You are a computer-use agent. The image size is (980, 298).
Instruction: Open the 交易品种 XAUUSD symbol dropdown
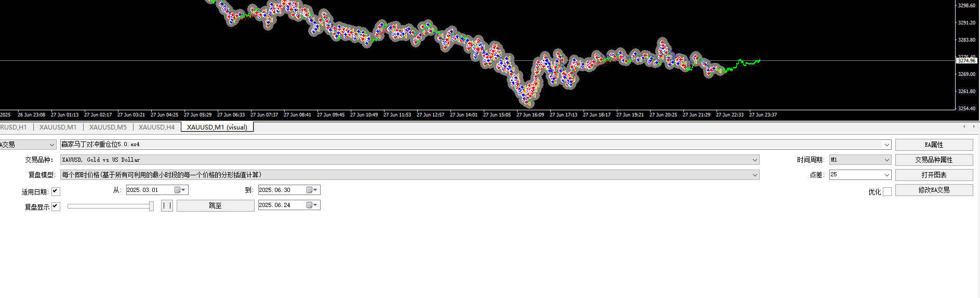pyautogui.click(x=754, y=160)
